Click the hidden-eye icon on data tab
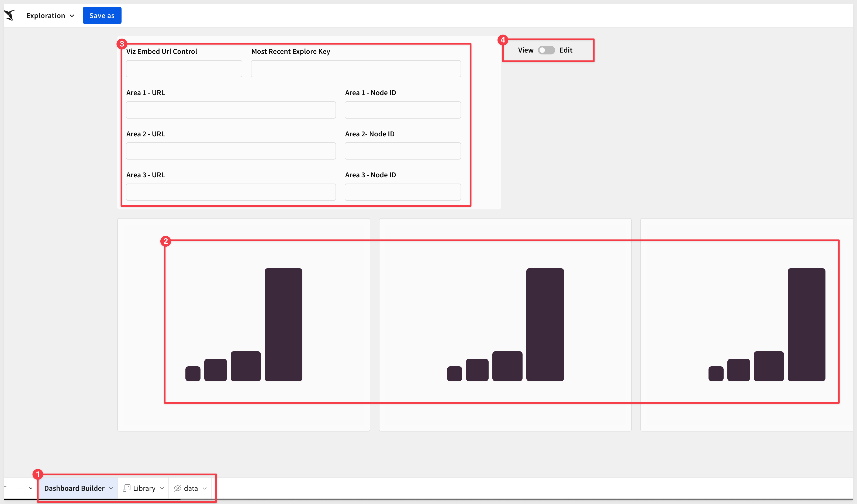The width and height of the screenshot is (857, 504). pyautogui.click(x=178, y=488)
